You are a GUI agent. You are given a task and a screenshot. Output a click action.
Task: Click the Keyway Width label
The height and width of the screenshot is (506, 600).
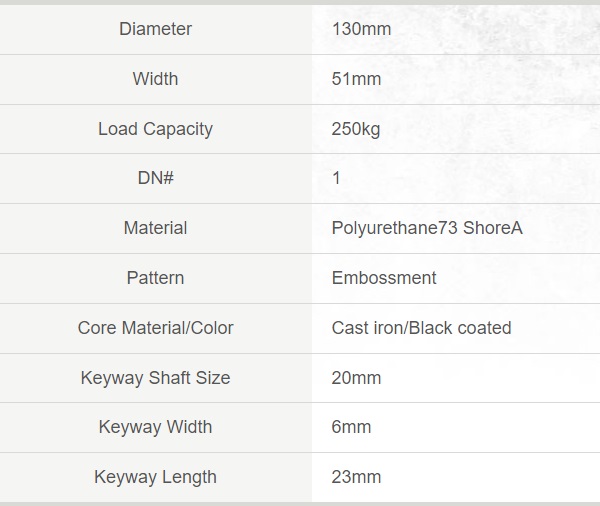tap(155, 427)
